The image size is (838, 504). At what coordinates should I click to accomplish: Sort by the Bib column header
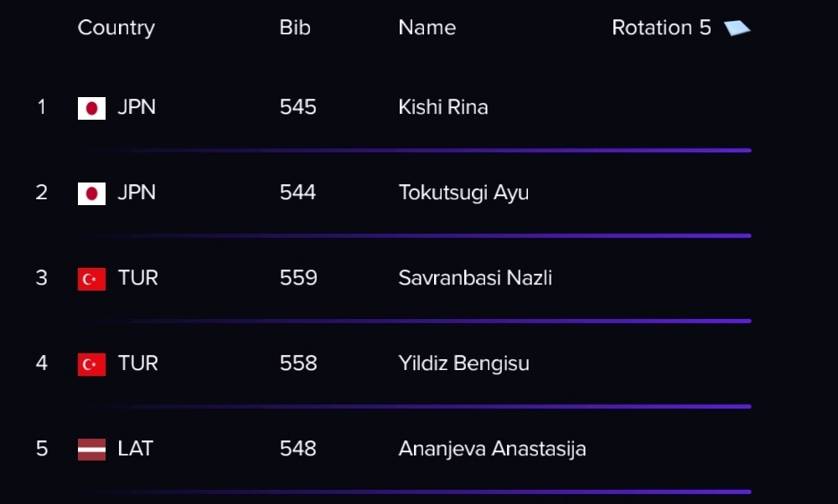click(x=294, y=28)
